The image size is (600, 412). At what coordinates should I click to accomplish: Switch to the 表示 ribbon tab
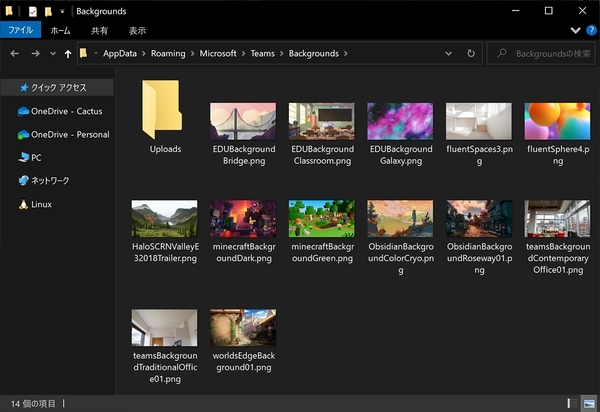pyautogui.click(x=137, y=31)
